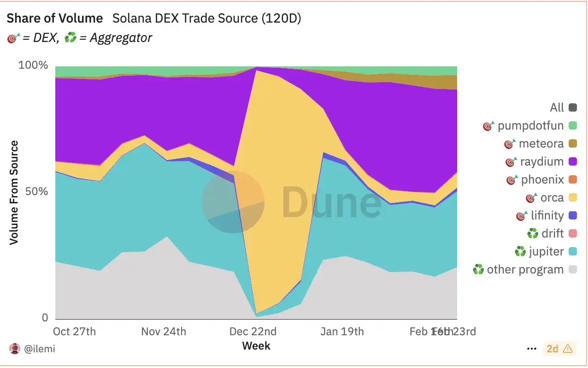Click the ilemi author avatar
Screen dimensions: 588x368
[x=15, y=349]
